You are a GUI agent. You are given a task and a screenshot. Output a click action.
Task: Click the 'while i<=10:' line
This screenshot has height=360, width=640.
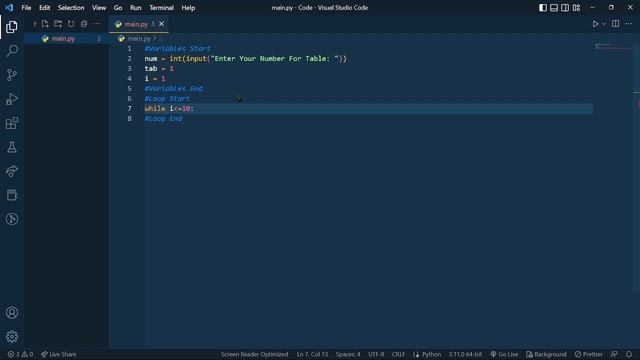[x=169, y=109]
